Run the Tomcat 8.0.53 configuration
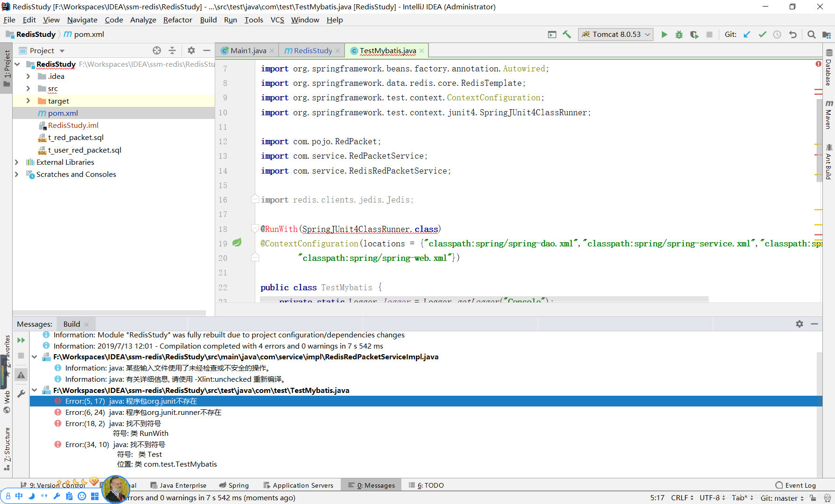 [664, 35]
